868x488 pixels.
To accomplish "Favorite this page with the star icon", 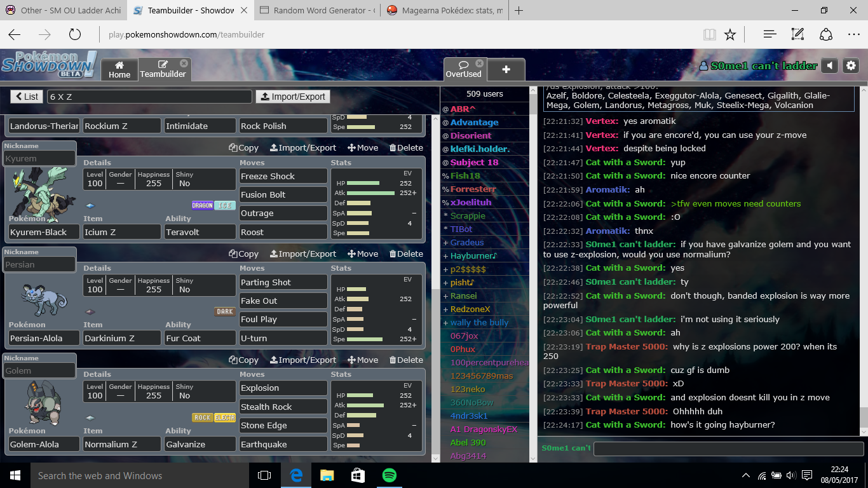I will point(730,34).
